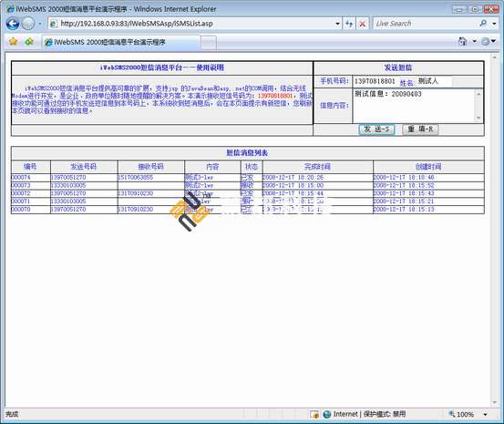Click the 重填-R reset button

tap(420, 129)
